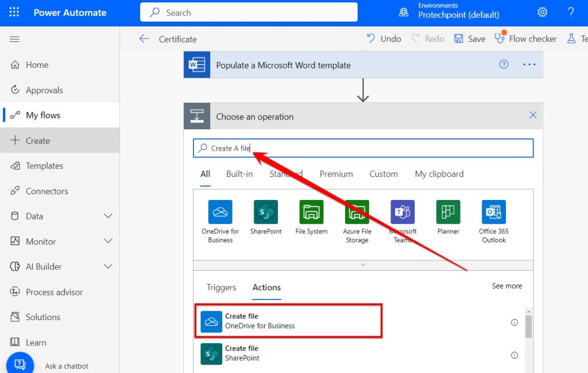Expand the Data section chevron
Image resolution: width=588 pixels, height=373 pixels.
pos(108,216)
